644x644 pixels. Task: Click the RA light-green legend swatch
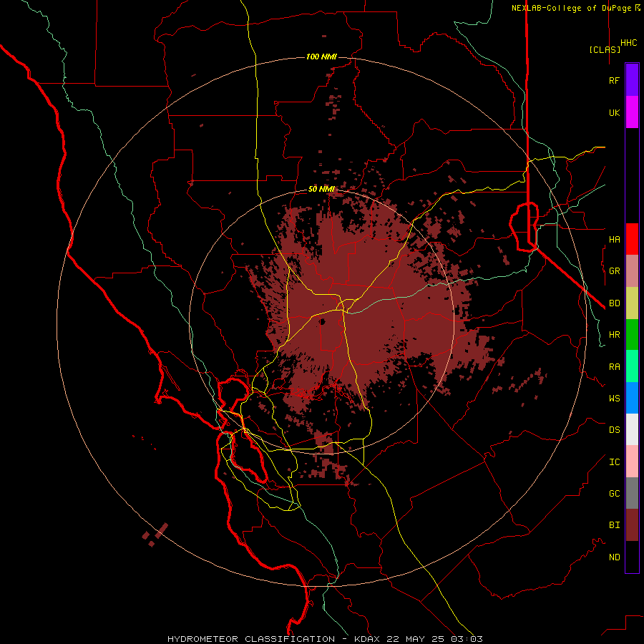coord(632,366)
